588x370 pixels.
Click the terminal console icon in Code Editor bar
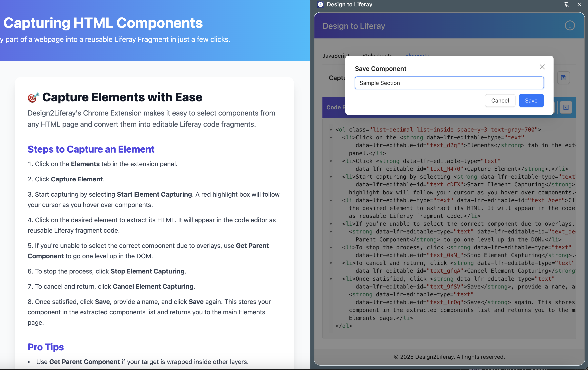[566, 107]
